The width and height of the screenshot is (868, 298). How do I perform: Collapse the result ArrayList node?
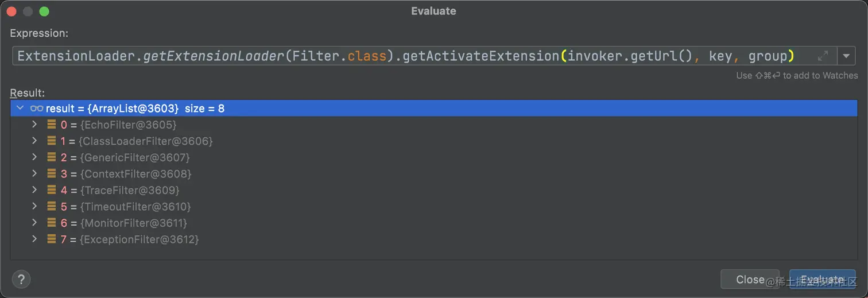[20, 109]
